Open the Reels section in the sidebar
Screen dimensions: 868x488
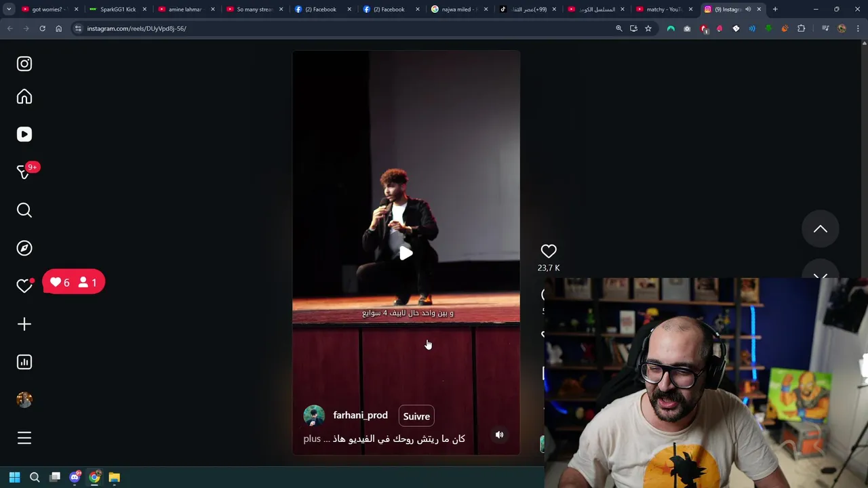point(24,134)
